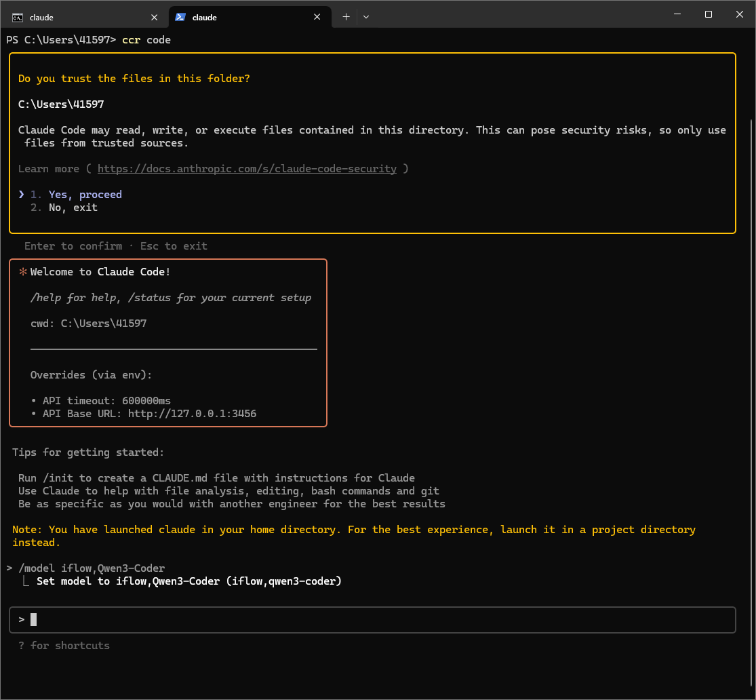This screenshot has width=756, height=700.
Task: Click the orange asterisk Claude logo
Action: pyautogui.click(x=22, y=272)
